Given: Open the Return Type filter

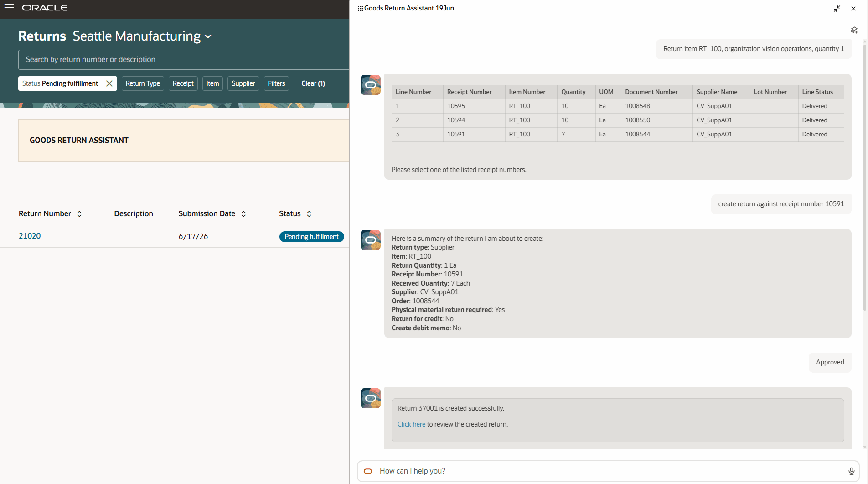Looking at the screenshot, I should (x=143, y=83).
